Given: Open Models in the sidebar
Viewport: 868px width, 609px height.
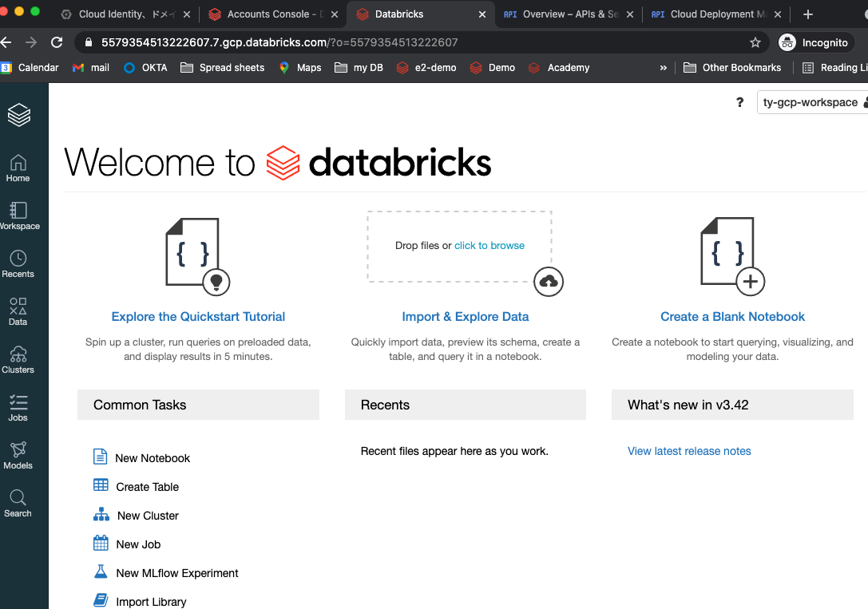Looking at the screenshot, I should pyautogui.click(x=18, y=455).
